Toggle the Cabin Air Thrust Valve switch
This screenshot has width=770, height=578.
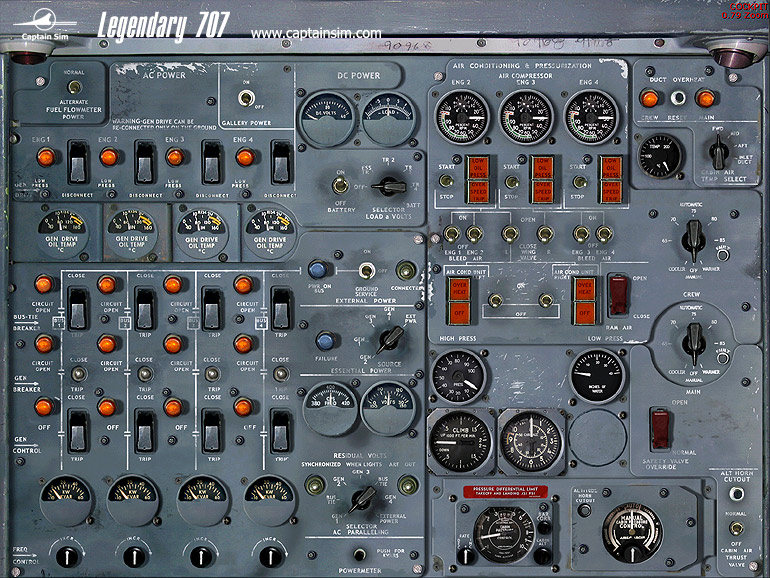point(736,528)
